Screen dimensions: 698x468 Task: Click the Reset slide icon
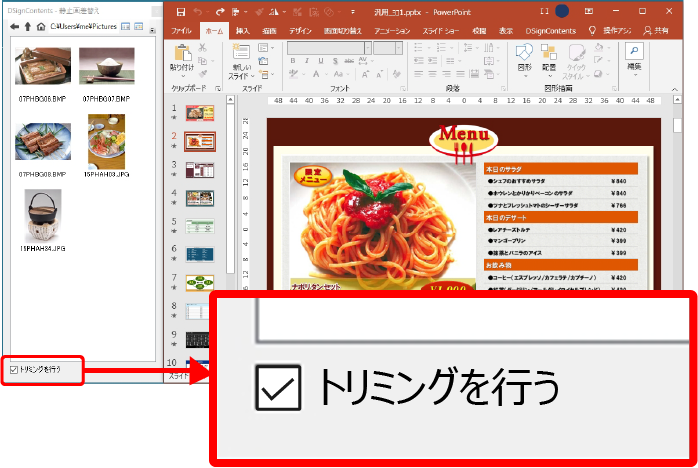tap(263, 61)
